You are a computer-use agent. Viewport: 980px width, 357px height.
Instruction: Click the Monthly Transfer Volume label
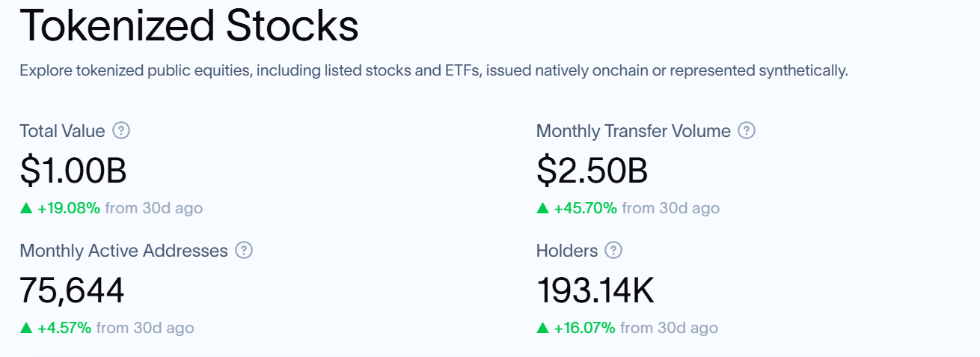click(x=633, y=131)
